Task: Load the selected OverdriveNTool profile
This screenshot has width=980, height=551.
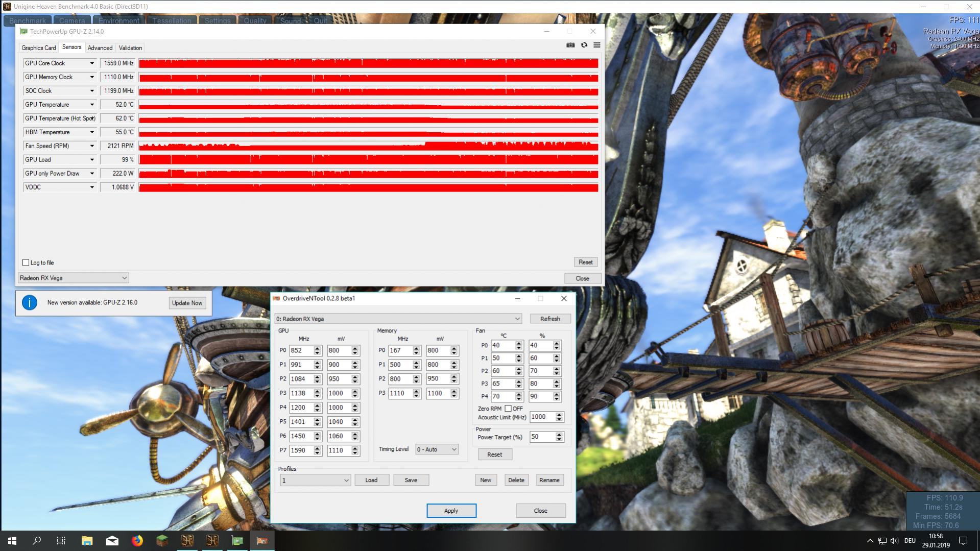Action: pyautogui.click(x=371, y=480)
